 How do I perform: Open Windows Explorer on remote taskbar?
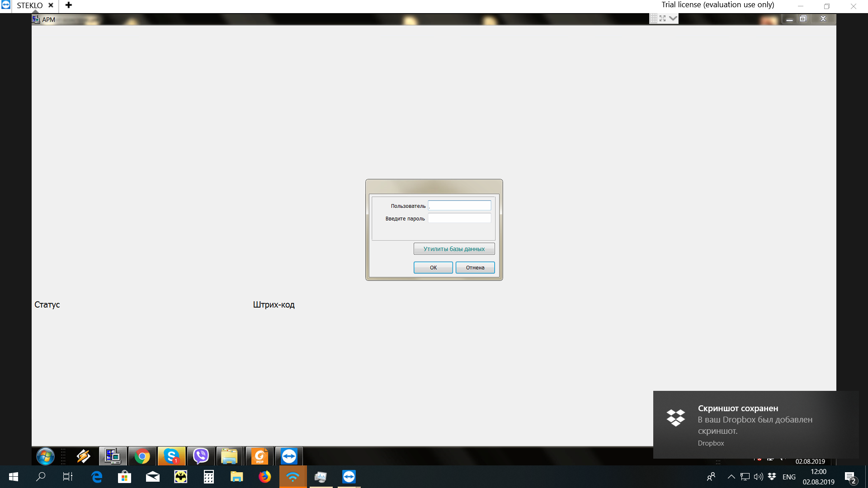pos(230,456)
